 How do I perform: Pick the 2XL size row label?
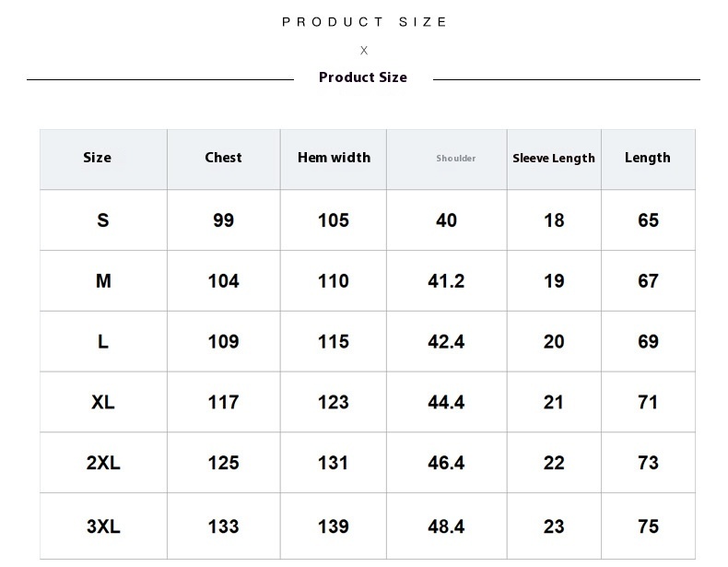pyautogui.click(x=103, y=464)
